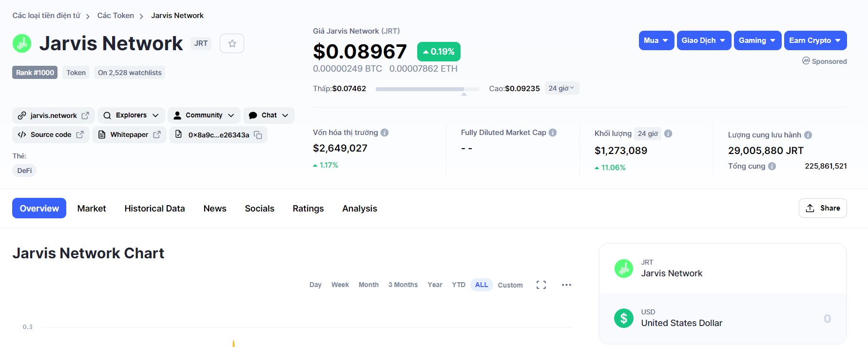Viewport: 868px width, 347px height.
Task: Set chart range to Year
Action: click(x=435, y=285)
